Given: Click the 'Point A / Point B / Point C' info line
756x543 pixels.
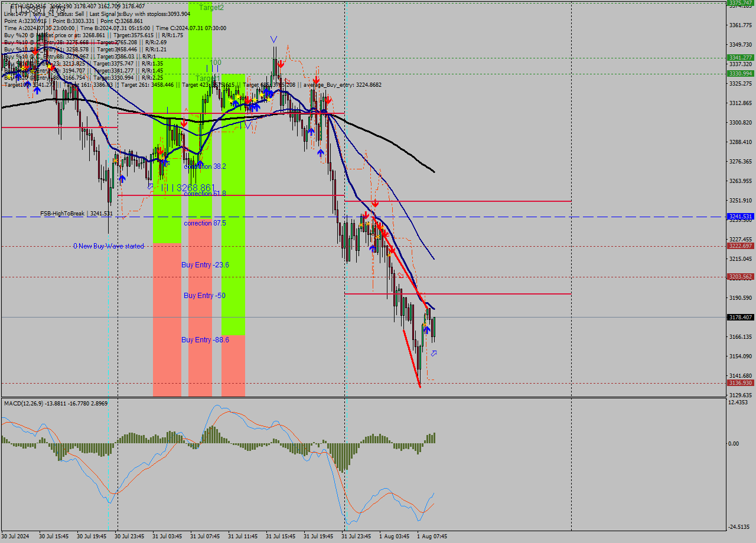Looking at the screenshot, I should [x=74, y=21].
